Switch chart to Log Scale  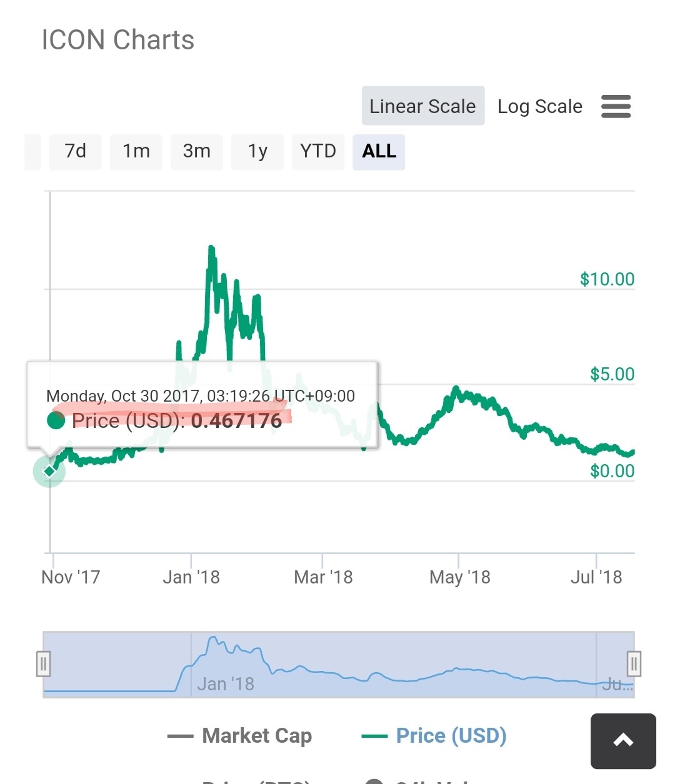click(539, 106)
